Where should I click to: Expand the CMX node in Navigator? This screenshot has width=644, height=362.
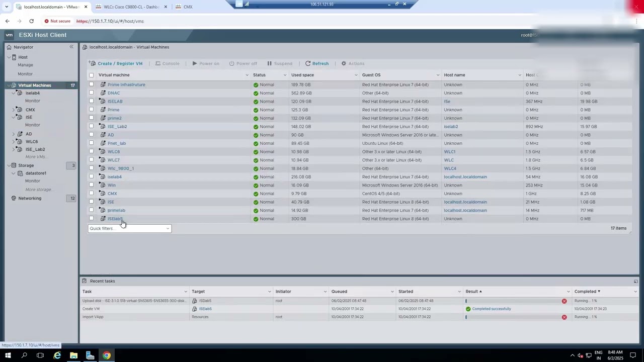(14, 110)
